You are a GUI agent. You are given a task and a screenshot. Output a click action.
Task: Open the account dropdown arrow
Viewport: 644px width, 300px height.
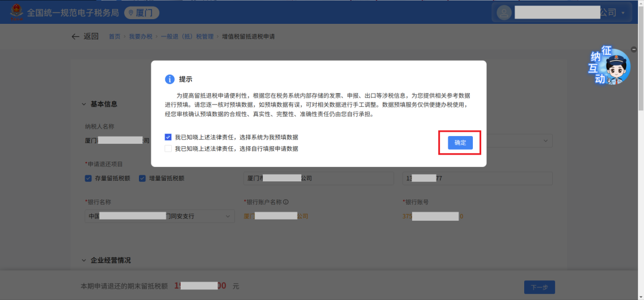coord(623,13)
